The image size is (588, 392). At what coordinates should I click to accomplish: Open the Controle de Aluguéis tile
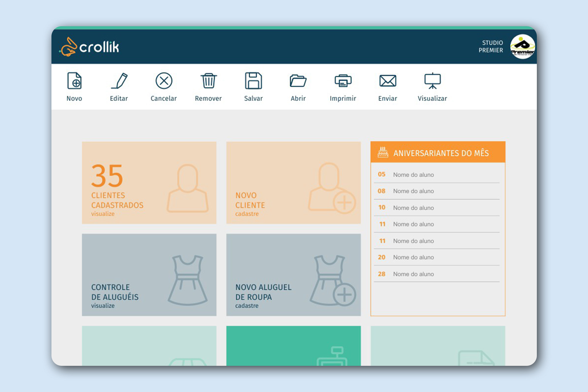149,275
